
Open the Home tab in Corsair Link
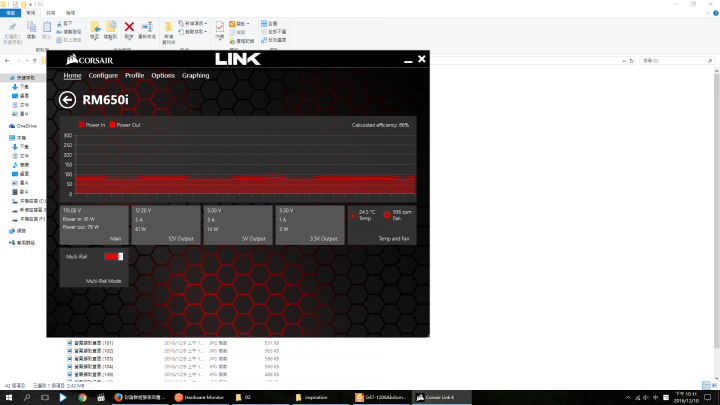(72, 75)
